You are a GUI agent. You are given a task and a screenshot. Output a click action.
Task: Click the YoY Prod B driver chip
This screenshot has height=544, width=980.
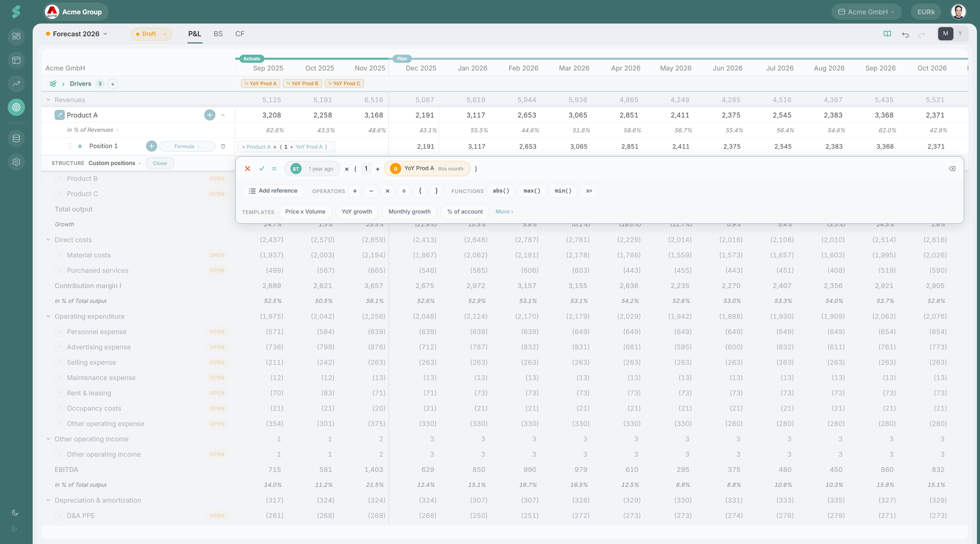303,84
